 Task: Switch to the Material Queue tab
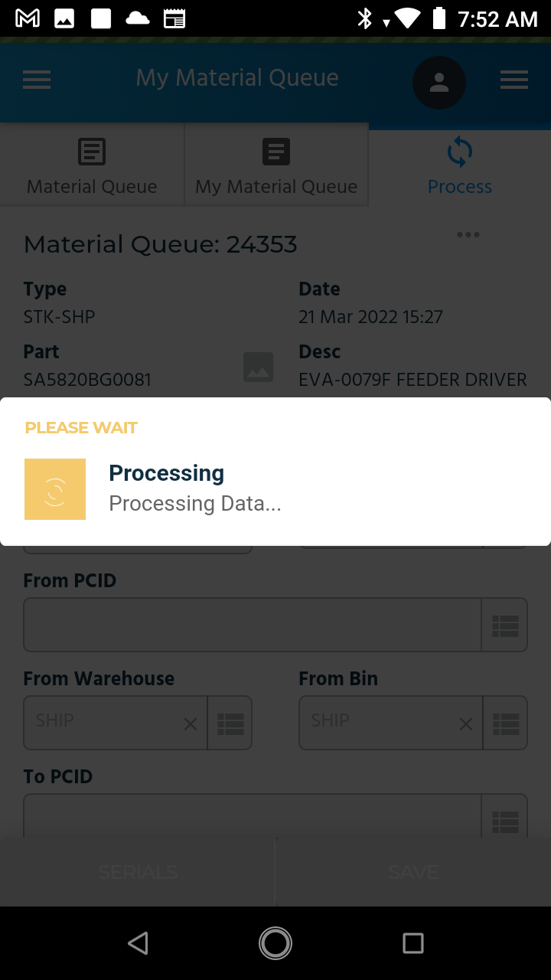point(92,165)
